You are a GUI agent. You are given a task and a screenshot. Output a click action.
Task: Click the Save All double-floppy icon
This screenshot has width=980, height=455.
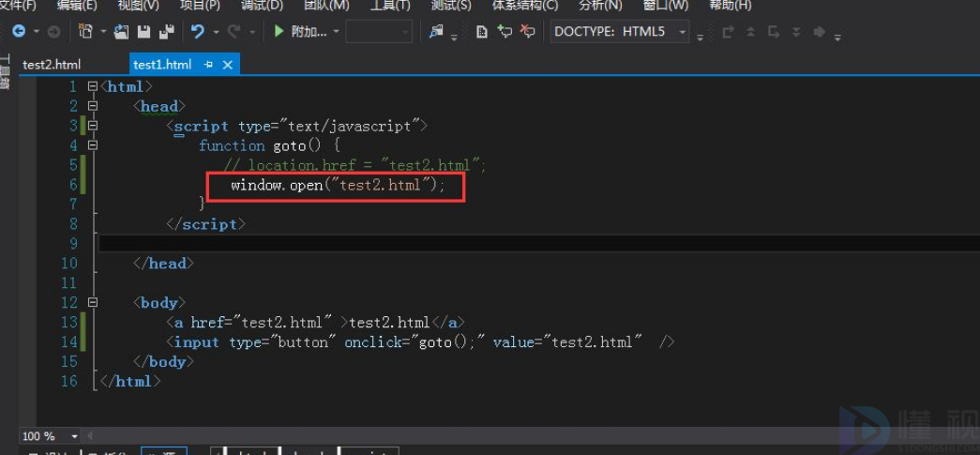(x=167, y=31)
